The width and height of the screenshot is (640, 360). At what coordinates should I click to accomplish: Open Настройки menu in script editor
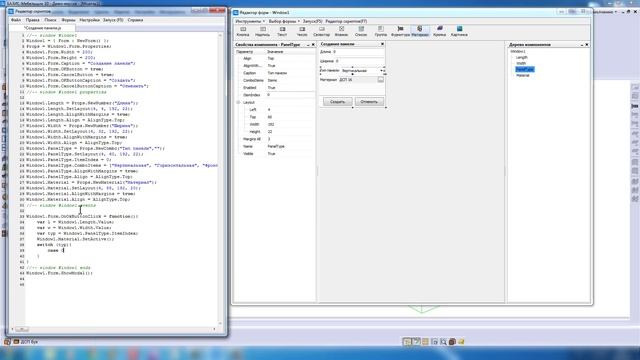tap(89, 20)
